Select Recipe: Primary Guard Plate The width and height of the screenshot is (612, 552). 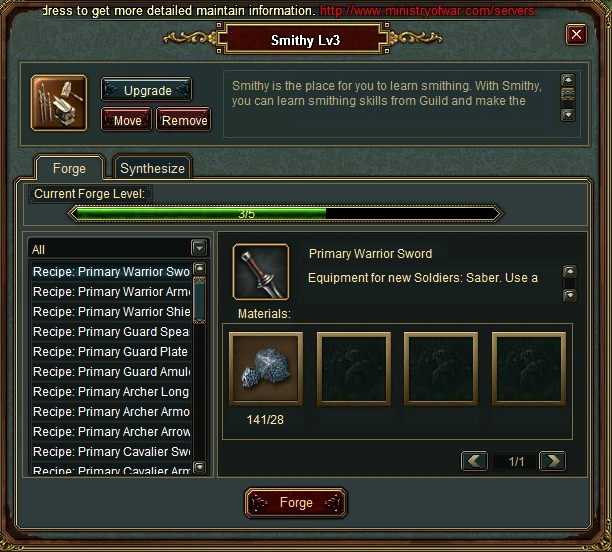coord(111,352)
